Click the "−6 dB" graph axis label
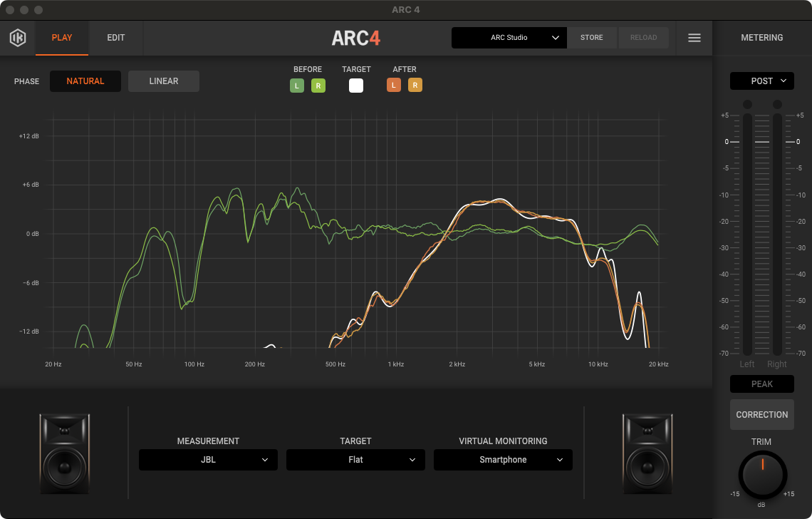The image size is (812, 519). click(31, 283)
